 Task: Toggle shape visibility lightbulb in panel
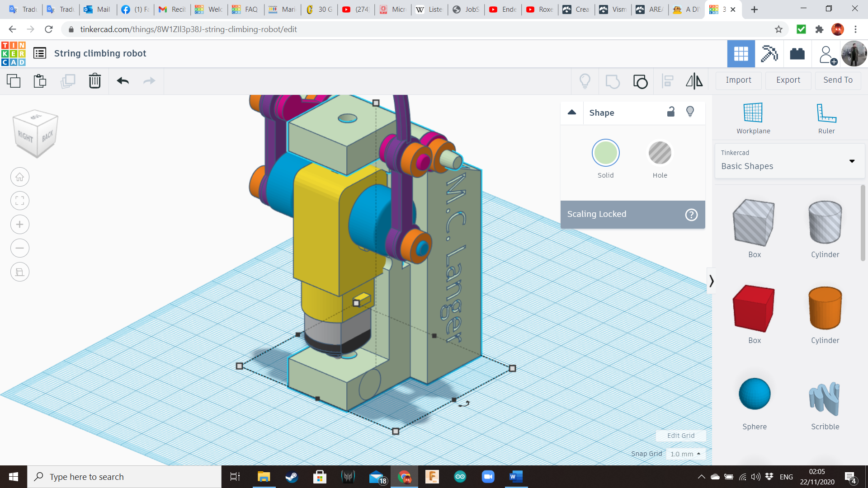pyautogui.click(x=690, y=112)
